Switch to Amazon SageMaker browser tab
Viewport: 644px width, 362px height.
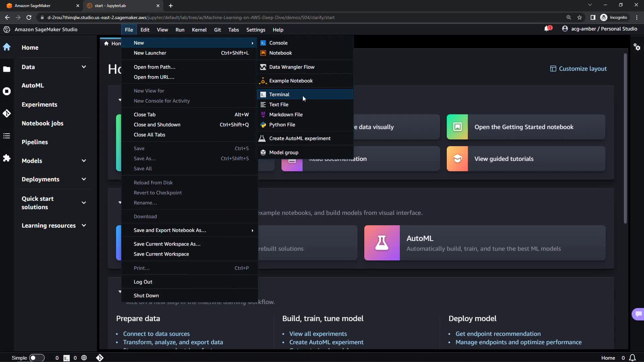[33, 6]
